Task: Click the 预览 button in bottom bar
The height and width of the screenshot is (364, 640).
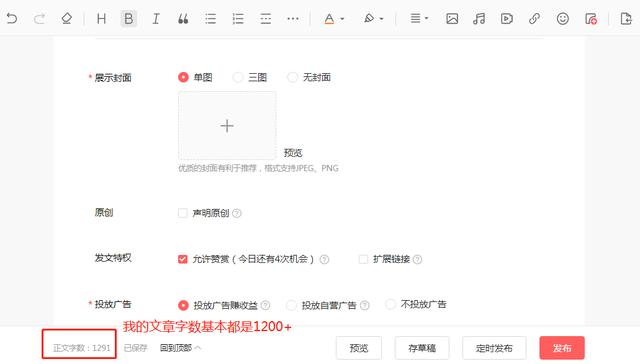Action: [359, 348]
